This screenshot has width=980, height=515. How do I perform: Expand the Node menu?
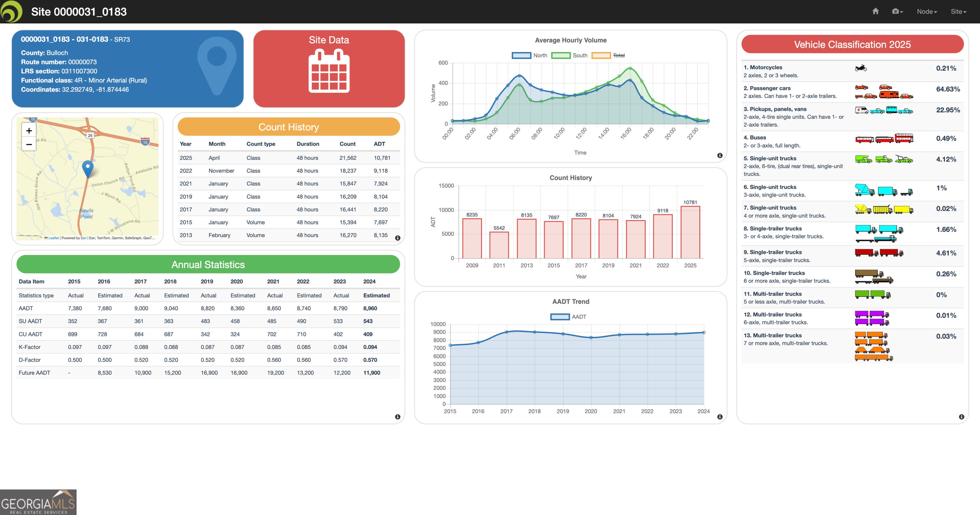[x=926, y=11]
